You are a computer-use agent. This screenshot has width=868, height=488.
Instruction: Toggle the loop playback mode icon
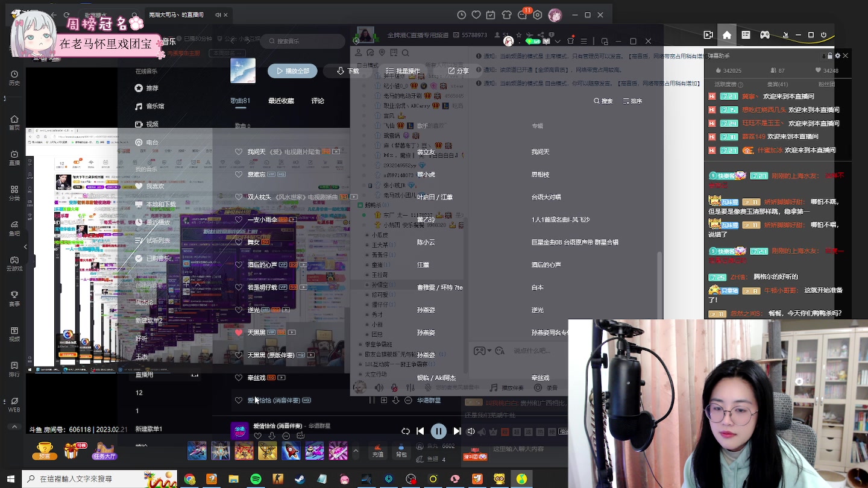[x=406, y=431]
